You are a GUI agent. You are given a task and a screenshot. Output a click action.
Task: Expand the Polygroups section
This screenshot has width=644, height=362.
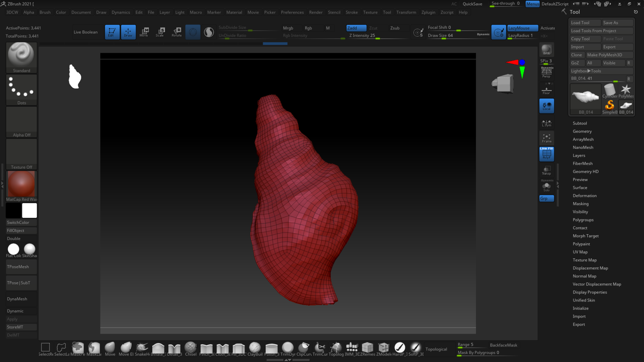[583, 220]
